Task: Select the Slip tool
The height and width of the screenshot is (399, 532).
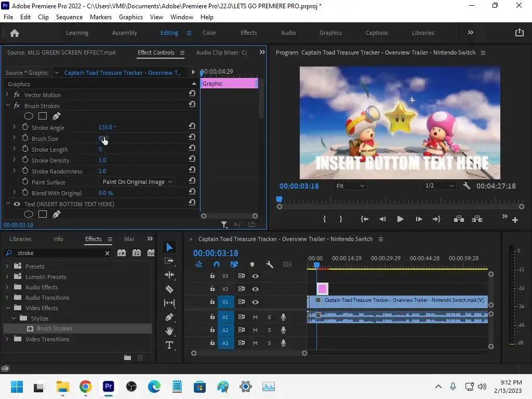Action: tap(169, 303)
